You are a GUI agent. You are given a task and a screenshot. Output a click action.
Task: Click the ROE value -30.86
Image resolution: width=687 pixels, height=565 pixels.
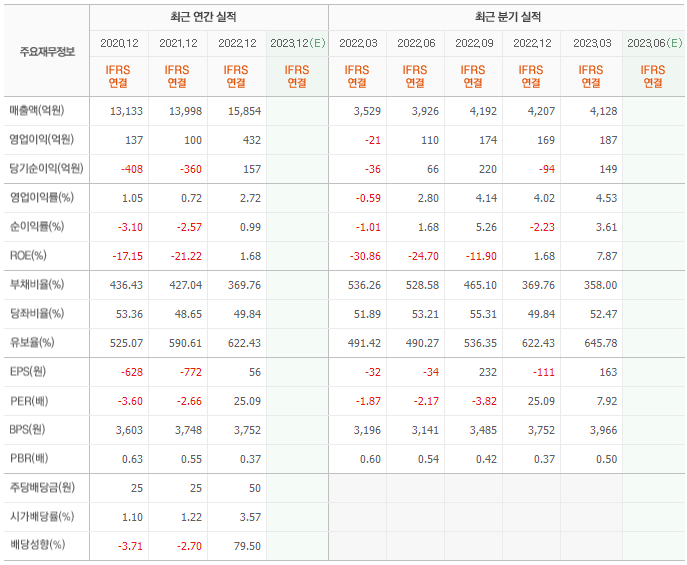[365, 256]
